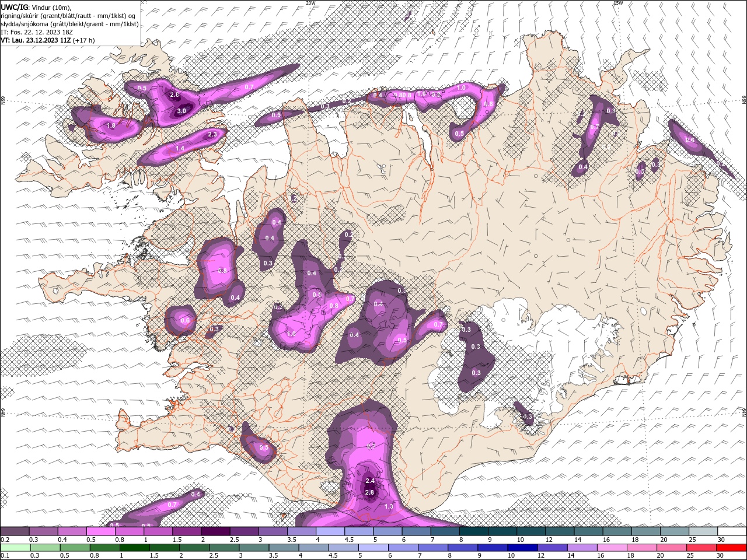Select the bottom-row dark green swatch at 1

(134, 548)
